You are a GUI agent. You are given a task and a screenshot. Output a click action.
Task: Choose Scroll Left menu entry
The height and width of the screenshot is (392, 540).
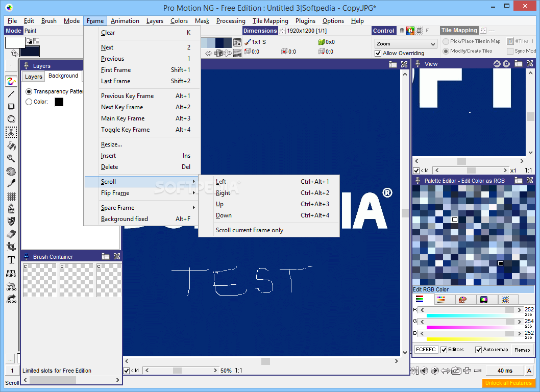269,182
